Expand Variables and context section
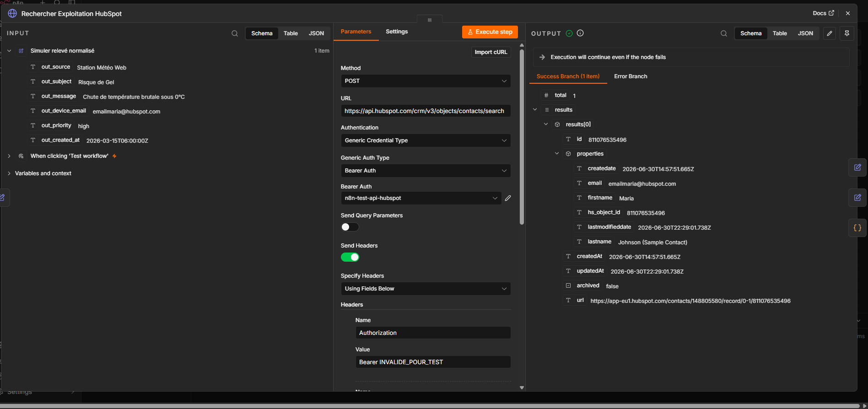Screen dimensions: 868x409 point(9,173)
